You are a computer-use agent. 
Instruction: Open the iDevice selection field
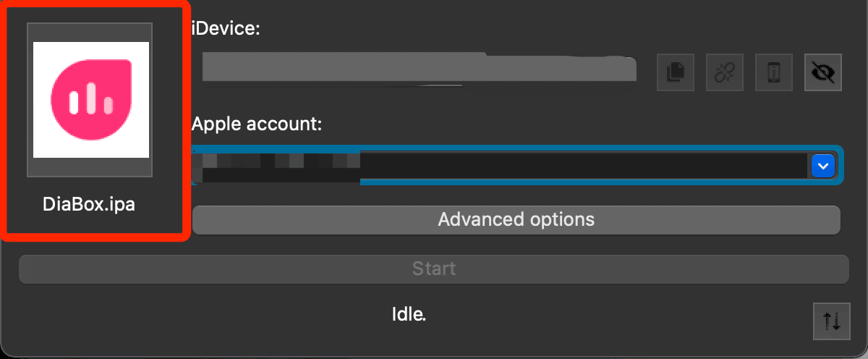coord(420,67)
